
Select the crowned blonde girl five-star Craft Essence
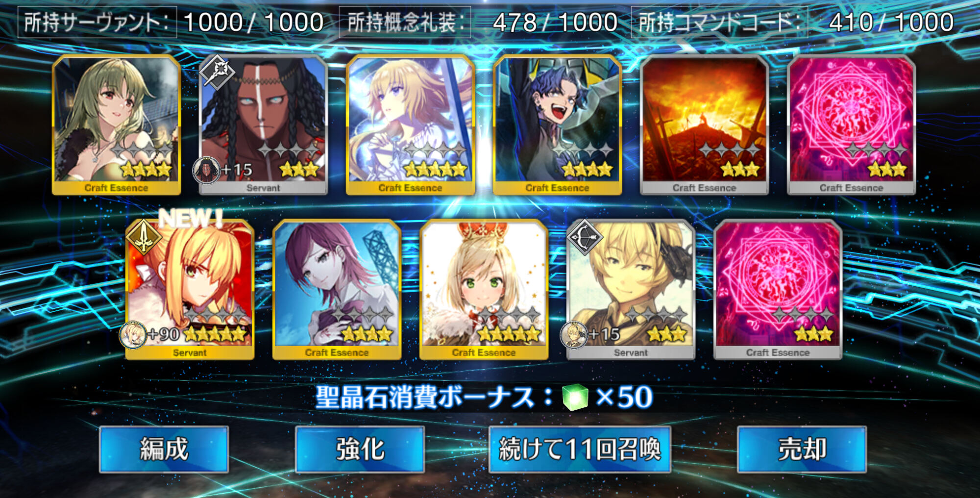coord(484,290)
